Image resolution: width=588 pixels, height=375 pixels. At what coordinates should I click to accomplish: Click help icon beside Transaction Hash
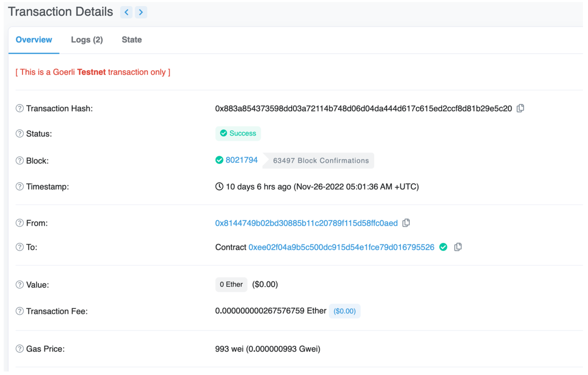coord(20,108)
